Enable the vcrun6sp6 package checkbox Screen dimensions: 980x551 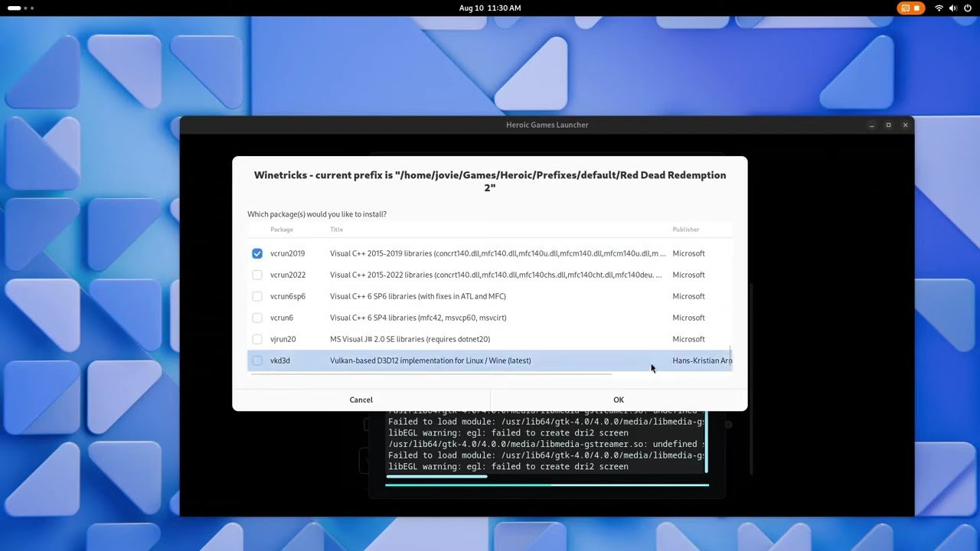257,296
